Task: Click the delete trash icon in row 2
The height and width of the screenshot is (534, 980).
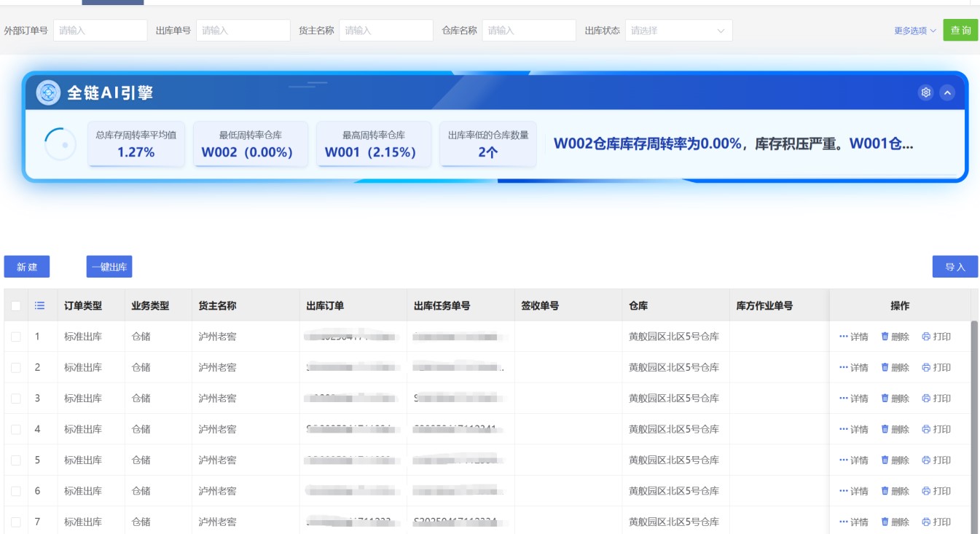Action: (885, 367)
